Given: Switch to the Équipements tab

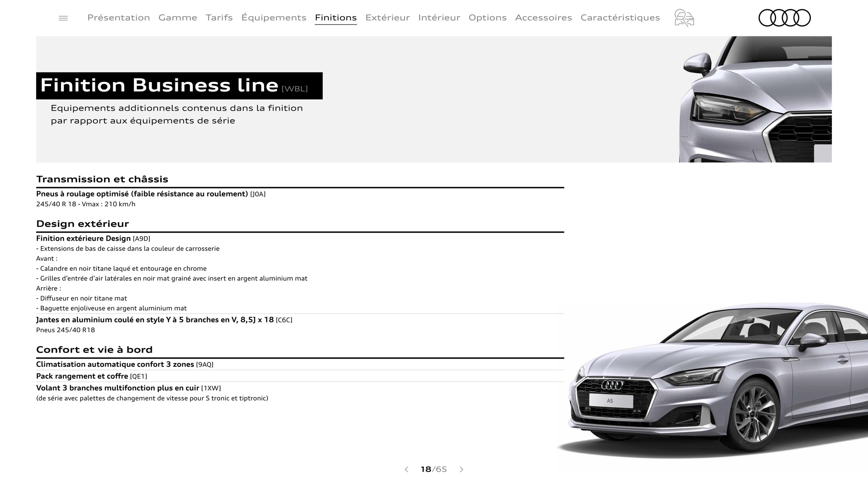Looking at the screenshot, I should coord(274,17).
